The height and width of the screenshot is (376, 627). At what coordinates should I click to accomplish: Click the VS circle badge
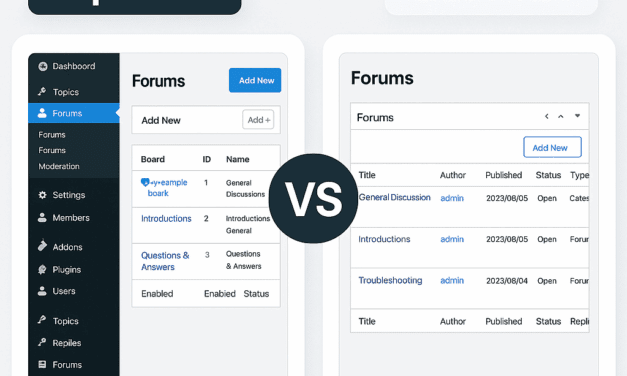coord(313,198)
